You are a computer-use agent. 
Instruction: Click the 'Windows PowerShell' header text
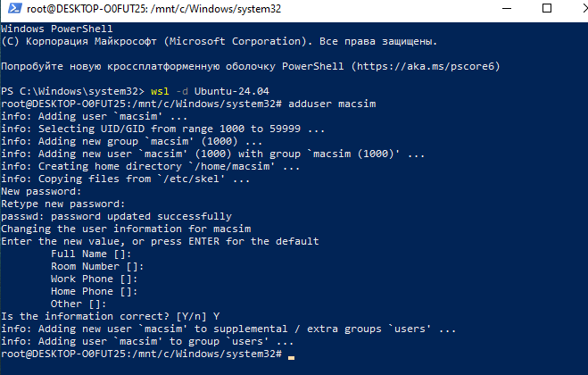point(54,29)
